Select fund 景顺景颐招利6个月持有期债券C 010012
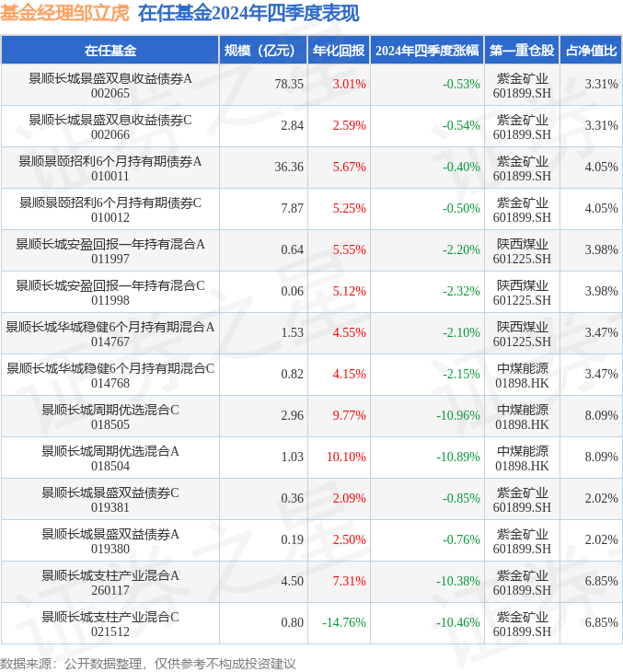Image resolution: width=623 pixels, height=672 pixels. 110,210
